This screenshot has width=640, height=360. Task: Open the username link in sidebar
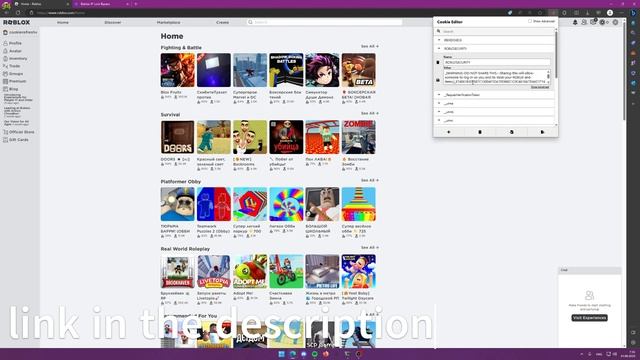point(20,32)
